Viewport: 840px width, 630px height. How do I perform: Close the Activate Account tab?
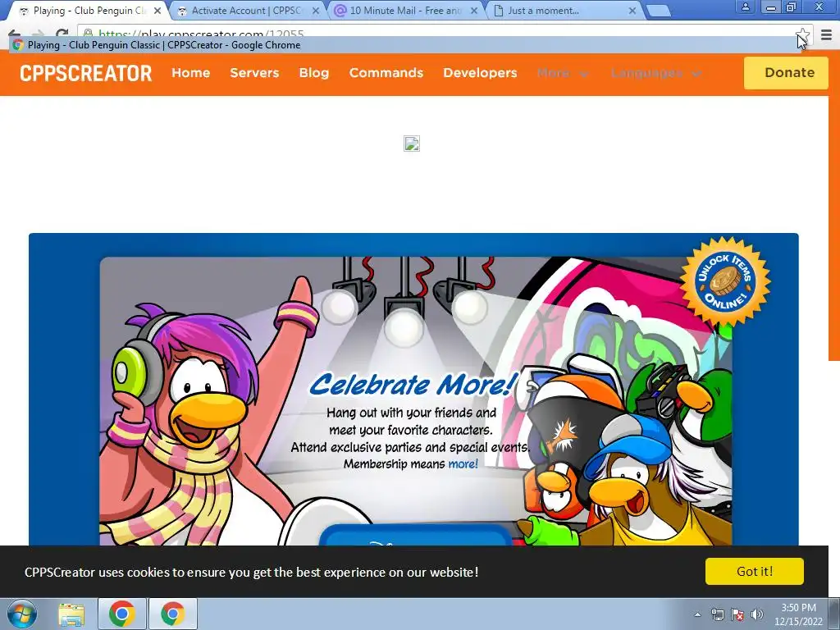tap(316, 11)
